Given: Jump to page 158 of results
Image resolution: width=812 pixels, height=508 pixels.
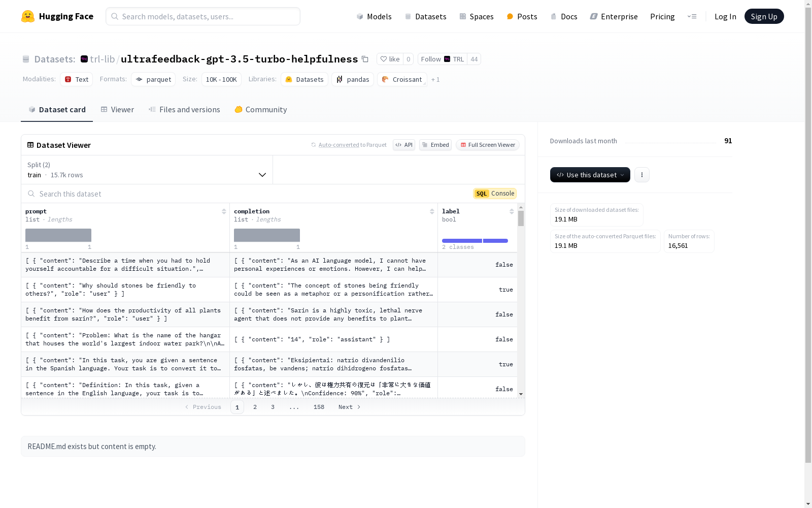Looking at the screenshot, I should point(319,407).
